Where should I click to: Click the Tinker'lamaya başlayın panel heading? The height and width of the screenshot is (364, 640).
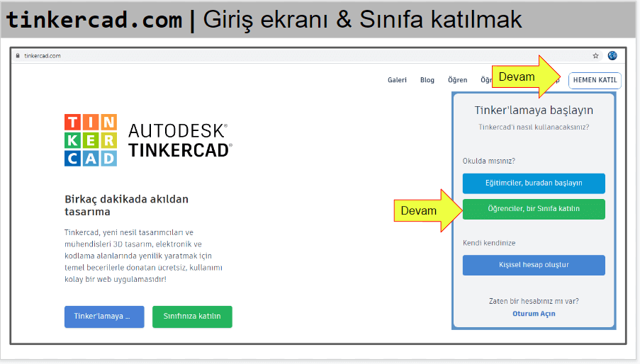pyautogui.click(x=534, y=110)
